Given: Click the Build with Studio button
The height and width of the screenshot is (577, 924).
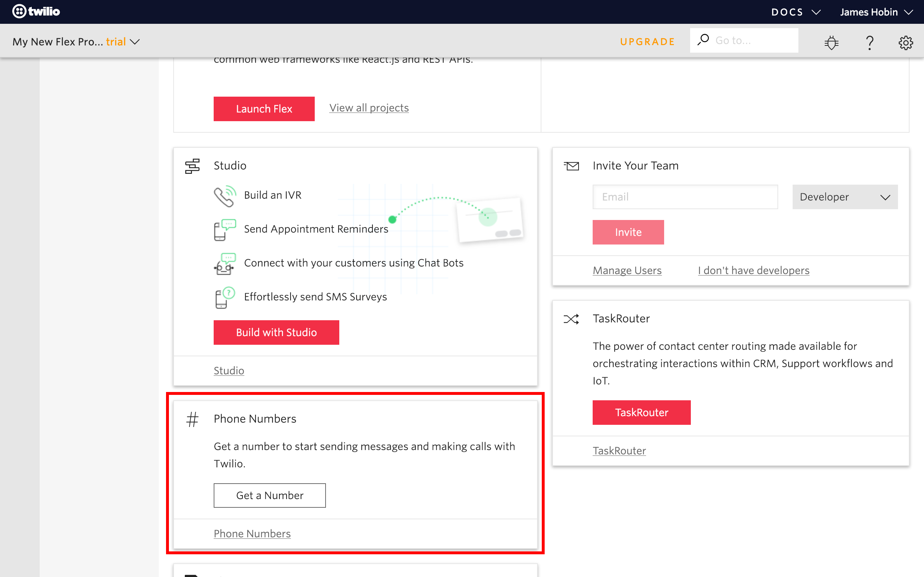Looking at the screenshot, I should tap(276, 332).
